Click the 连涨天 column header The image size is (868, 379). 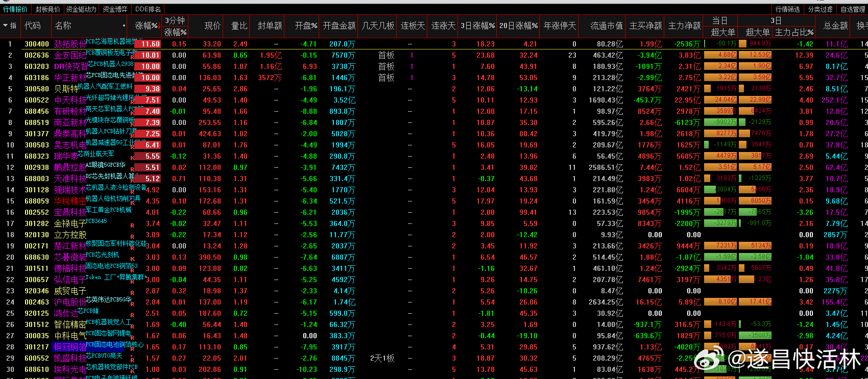click(443, 26)
